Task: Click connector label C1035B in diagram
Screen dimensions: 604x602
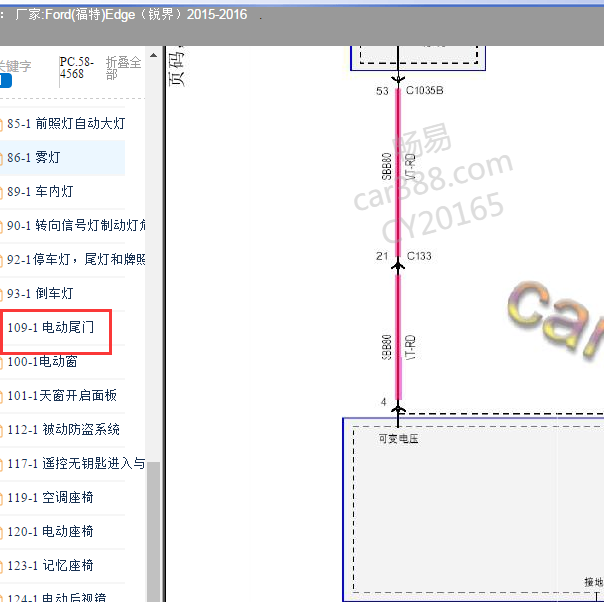Action: 424,91
